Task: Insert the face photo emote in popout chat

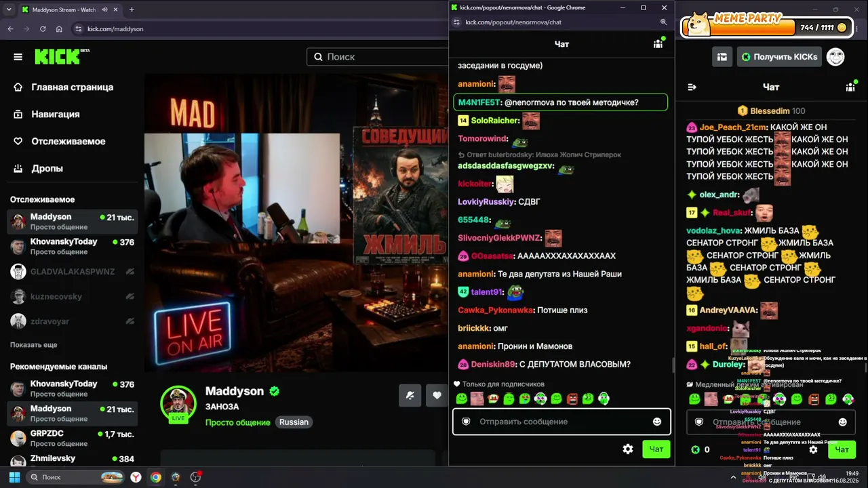Action: [477, 399]
